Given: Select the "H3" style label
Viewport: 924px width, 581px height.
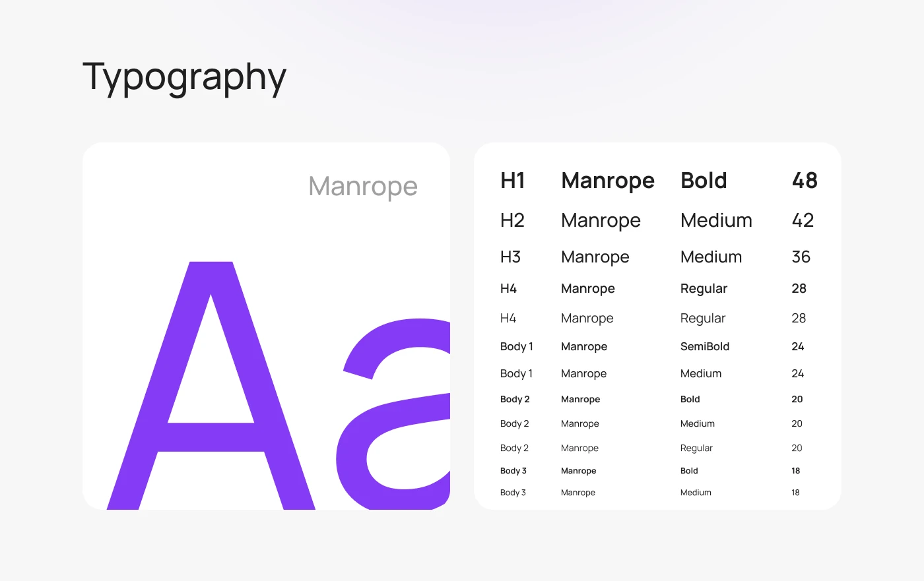Looking at the screenshot, I should (x=510, y=257).
